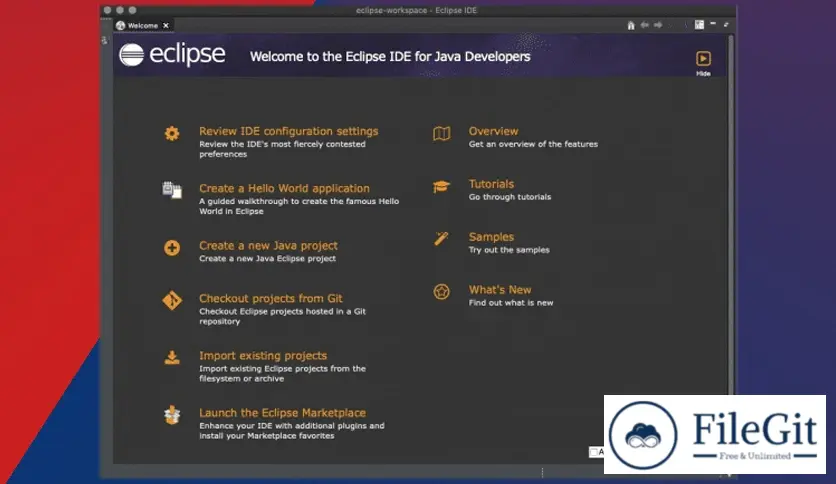Image resolution: width=836 pixels, height=484 pixels.
Task: Click the gear icon for IDE configuration
Action: (172, 133)
